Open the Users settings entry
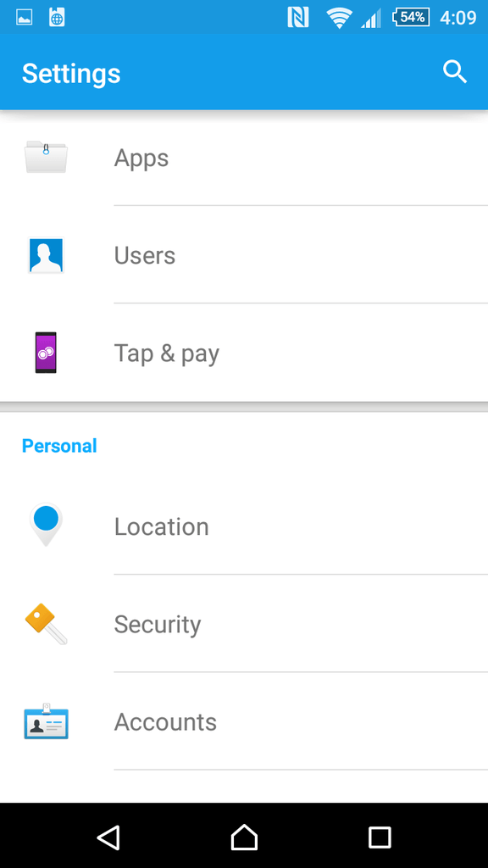This screenshot has height=868, width=488. click(x=244, y=255)
